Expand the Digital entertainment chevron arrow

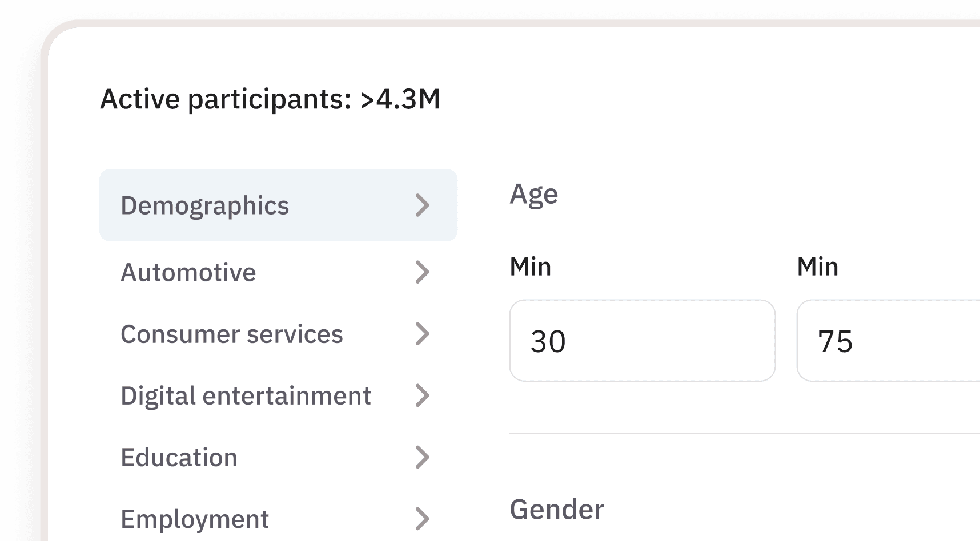click(x=422, y=395)
